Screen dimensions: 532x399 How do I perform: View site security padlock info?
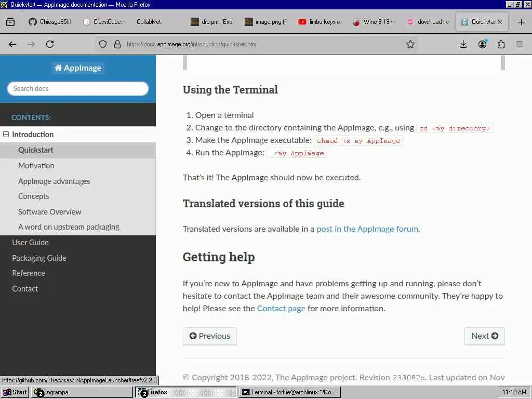[x=117, y=44]
